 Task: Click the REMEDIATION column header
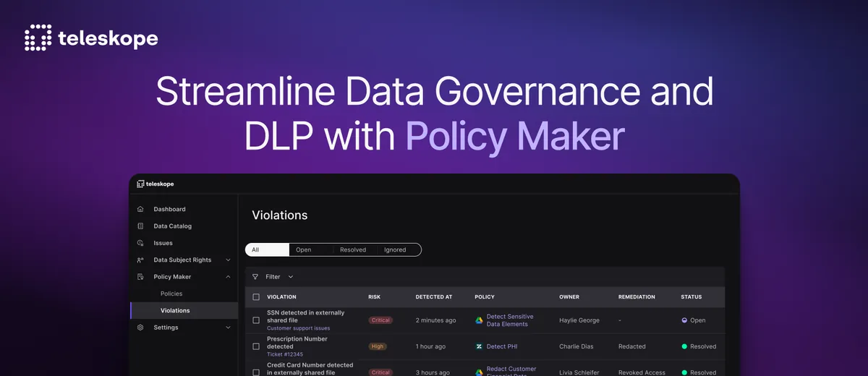click(637, 297)
